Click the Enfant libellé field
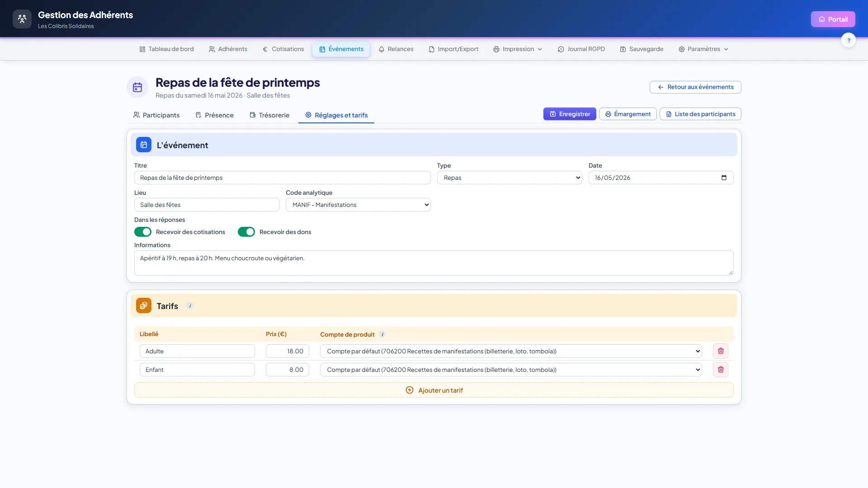868x488 pixels. pos(197,370)
